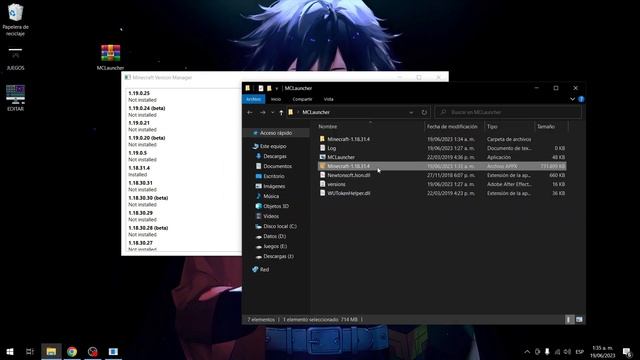Select version 1.18.30.31 in Version Manager
The width and height of the screenshot is (640, 360).
pyautogui.click(x=140, y=183)
